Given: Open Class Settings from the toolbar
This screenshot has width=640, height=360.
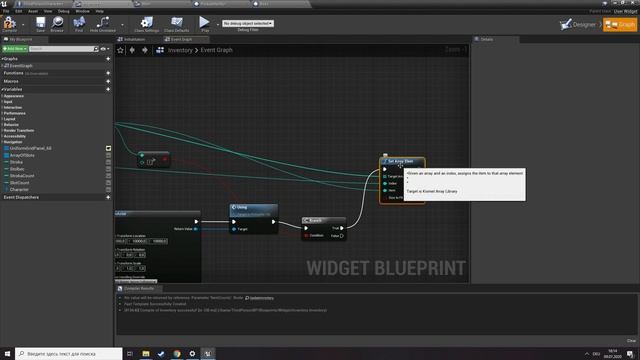Looking at the screenshot, I should pyautogui.click(x=147, y=24).
